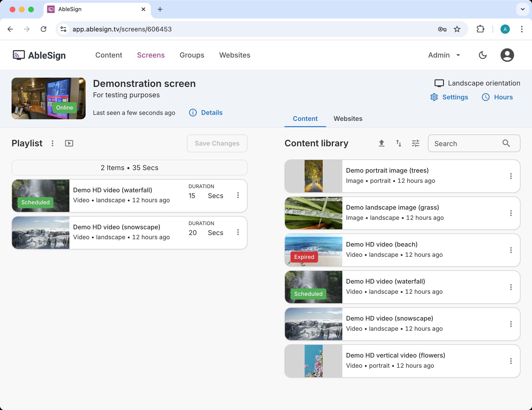
Task: Click the Save Changes button
Action: 217,143
